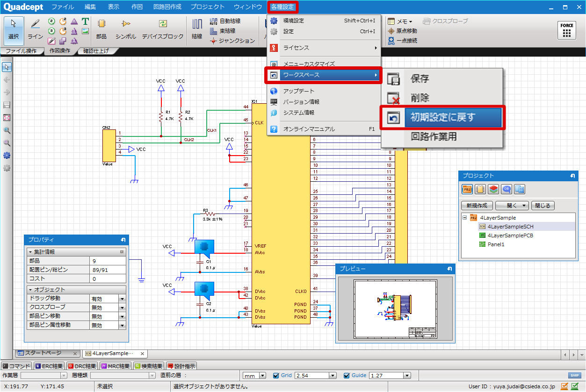Image resolution: width=586 pixels, height=392 pixels.
Task: Toggle the Guide checkbox
Action: pyautogui.click(x=347, y=375)
